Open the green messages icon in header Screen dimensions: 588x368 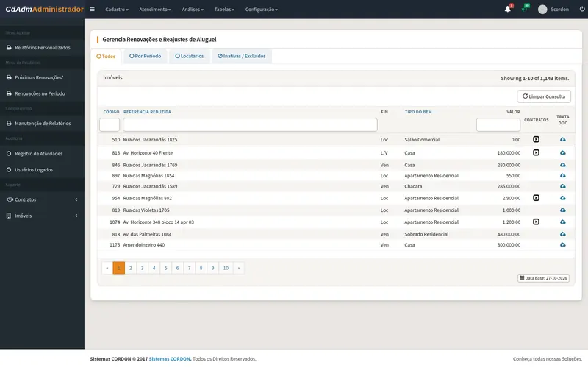click(524, 9)
